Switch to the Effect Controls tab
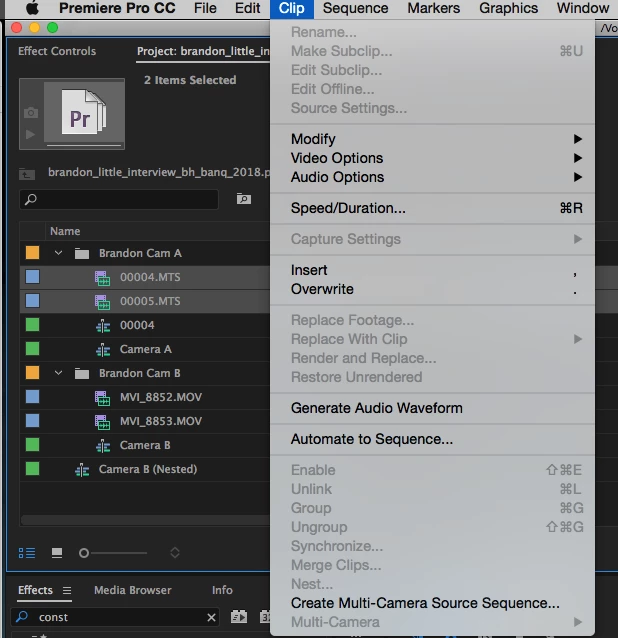This screenshot has height=638, width=618. [x=57, y=51]
